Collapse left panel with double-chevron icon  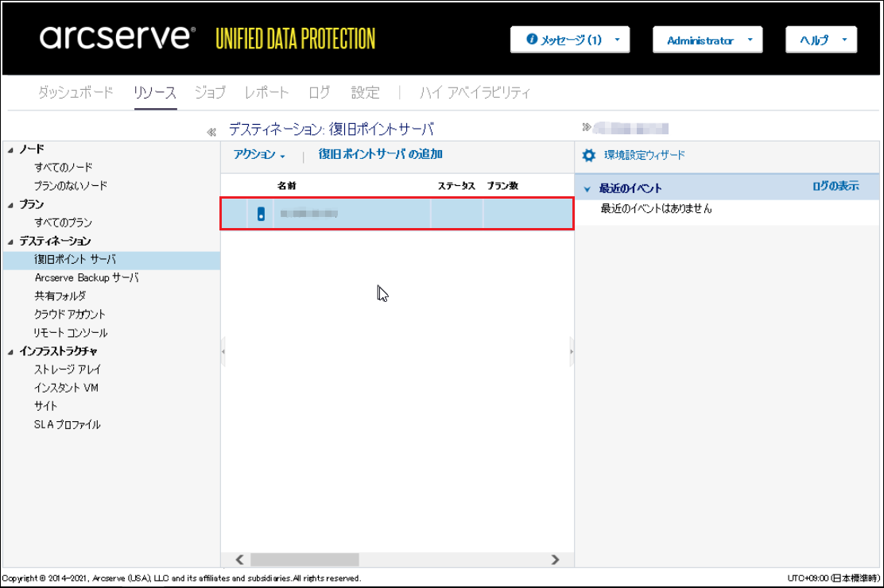click(211, 132)
